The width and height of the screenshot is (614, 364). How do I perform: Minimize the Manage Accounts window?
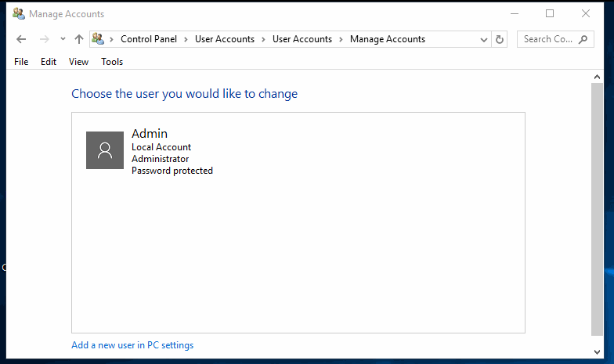click(x=515, y=14)
